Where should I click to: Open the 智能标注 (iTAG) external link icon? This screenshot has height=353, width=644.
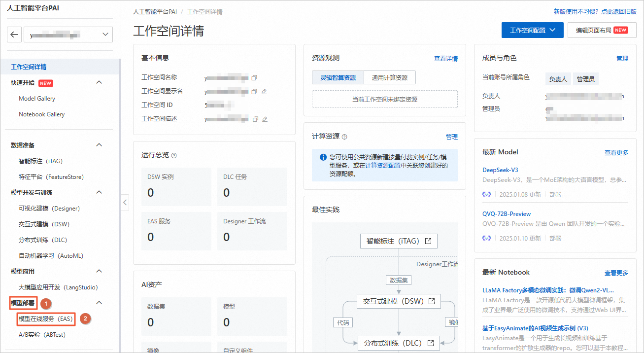428,241
